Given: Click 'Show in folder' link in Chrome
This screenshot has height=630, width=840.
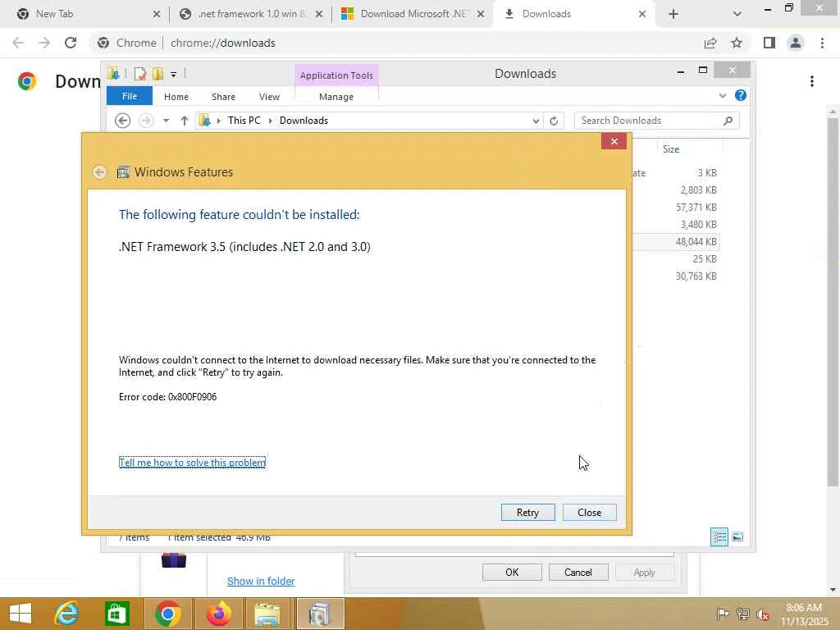Looking at the screenshot, I should coord(261,581).
